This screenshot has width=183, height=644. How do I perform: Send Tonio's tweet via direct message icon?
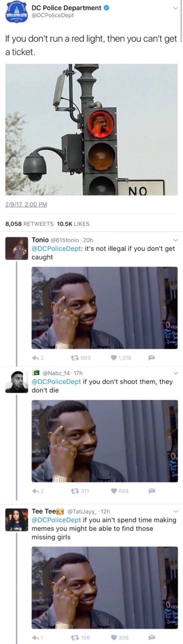(152, 358)
